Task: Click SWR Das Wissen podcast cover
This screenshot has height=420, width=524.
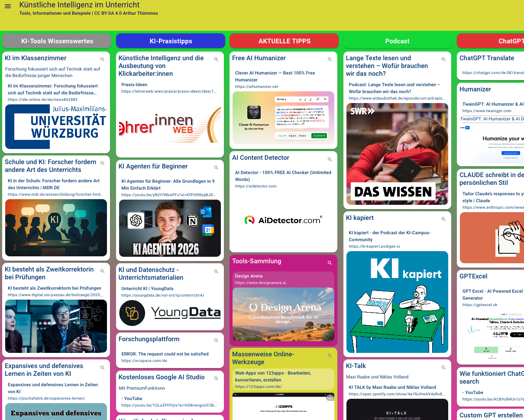Action: coord(397,154)
